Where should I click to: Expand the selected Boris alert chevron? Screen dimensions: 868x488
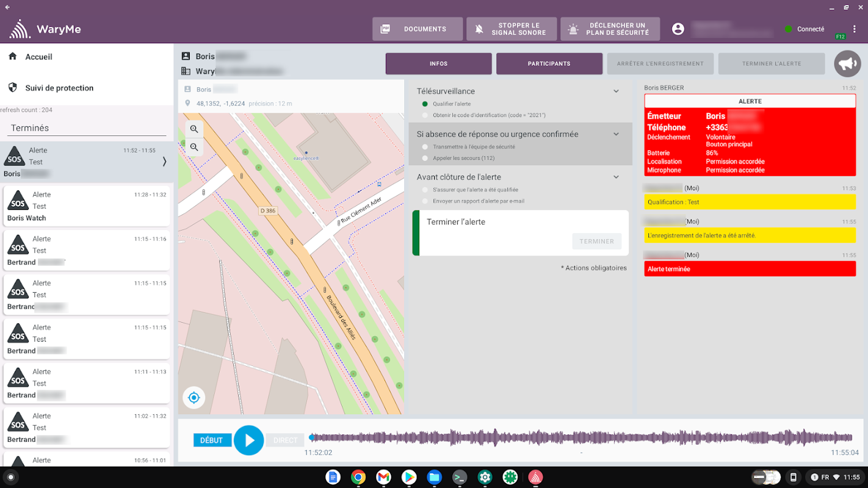(164, 162)
